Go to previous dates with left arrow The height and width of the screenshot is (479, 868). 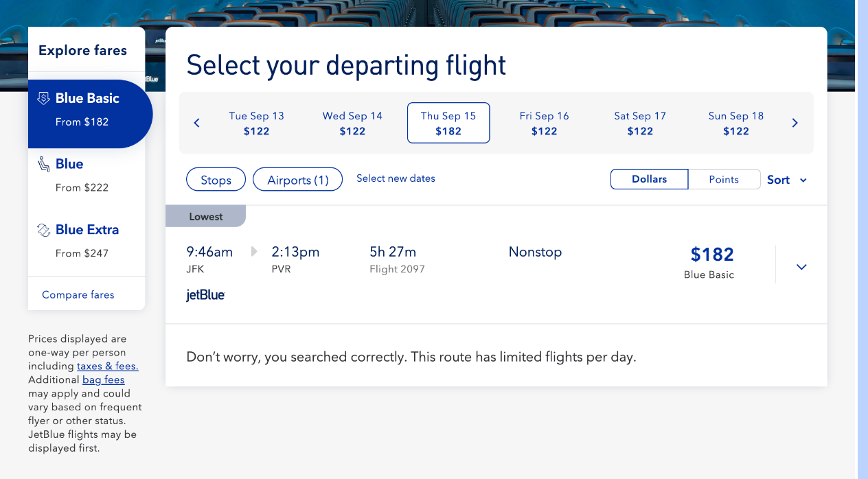(196, 123)
